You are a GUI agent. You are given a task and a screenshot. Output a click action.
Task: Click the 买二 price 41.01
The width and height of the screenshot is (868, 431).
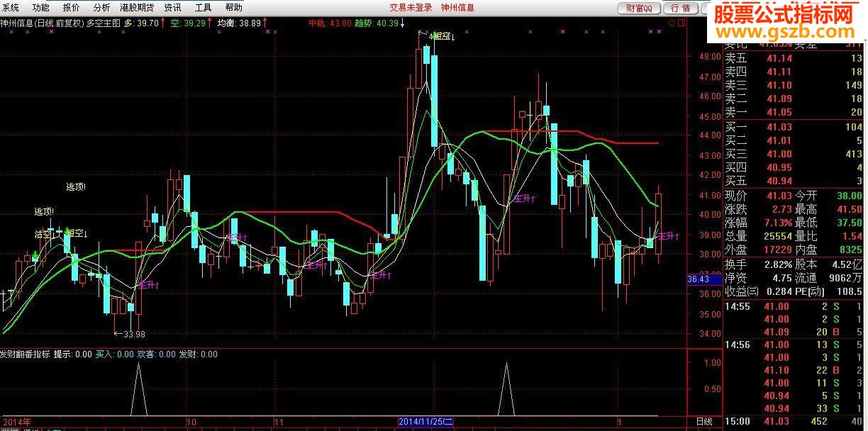pyautogui.click(x=779, y=141)
